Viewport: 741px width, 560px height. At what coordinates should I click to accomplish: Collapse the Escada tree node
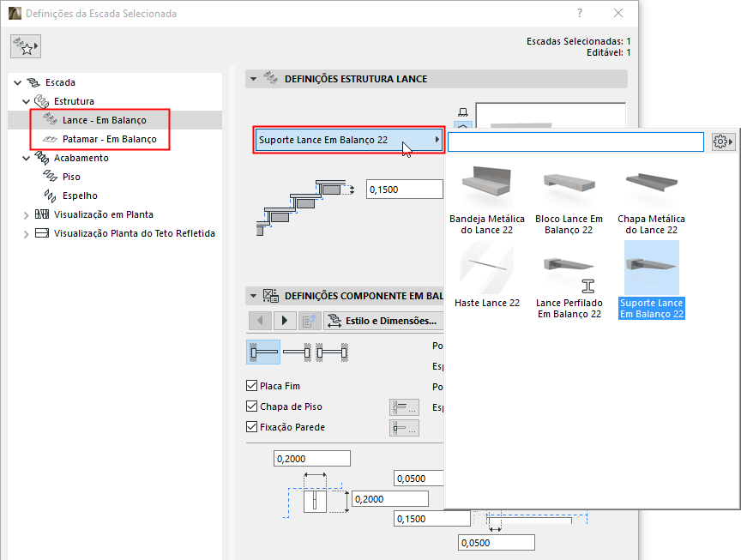17,82
